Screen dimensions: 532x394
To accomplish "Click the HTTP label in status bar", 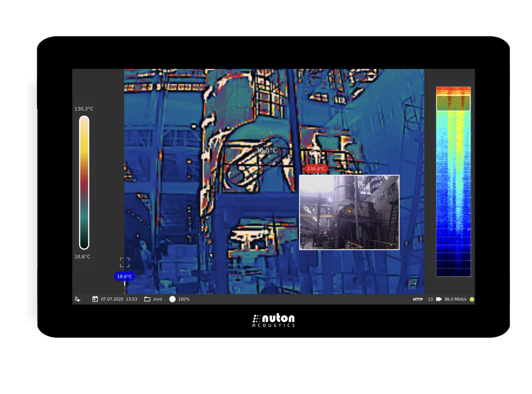I will point(418,299).
